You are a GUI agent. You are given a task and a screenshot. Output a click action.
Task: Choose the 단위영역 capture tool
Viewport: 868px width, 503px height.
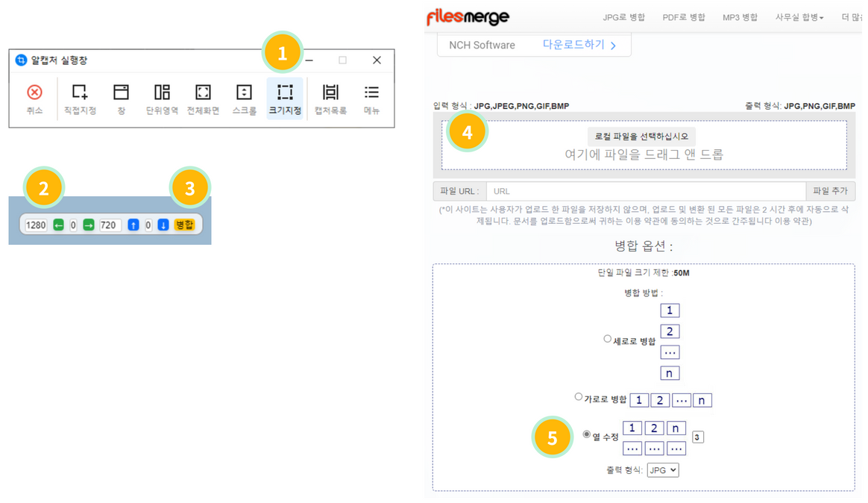(x=162, y=93)
